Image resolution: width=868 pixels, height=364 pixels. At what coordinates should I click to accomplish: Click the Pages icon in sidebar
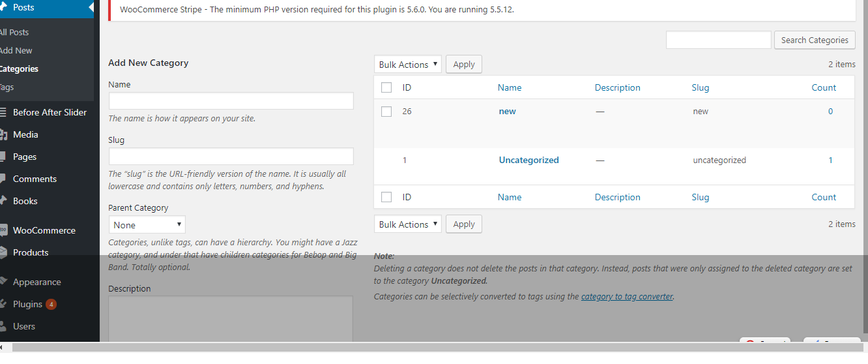tap(3, 157)
